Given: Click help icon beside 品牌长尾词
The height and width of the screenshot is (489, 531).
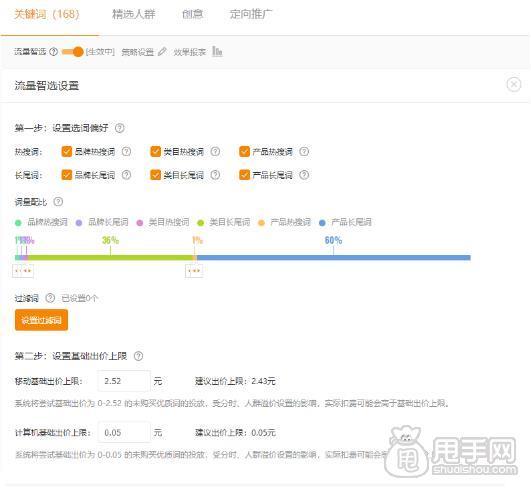Looking at the screenshot, I should [126, 175].
